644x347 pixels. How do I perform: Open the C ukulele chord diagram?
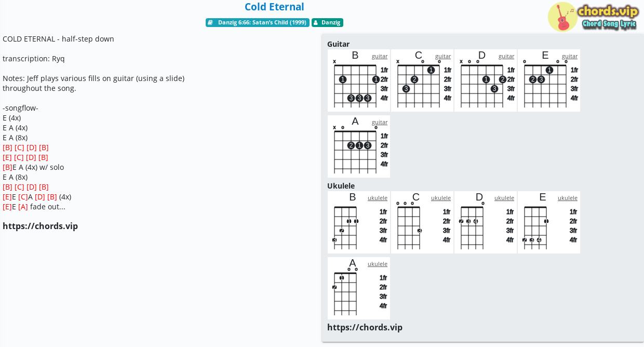coord(422,222)
